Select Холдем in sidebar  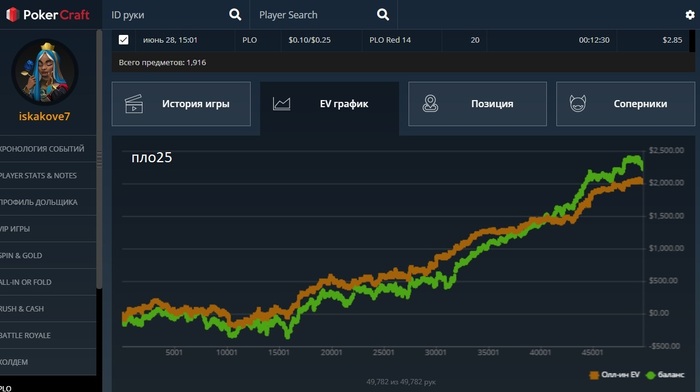(48, 362)
